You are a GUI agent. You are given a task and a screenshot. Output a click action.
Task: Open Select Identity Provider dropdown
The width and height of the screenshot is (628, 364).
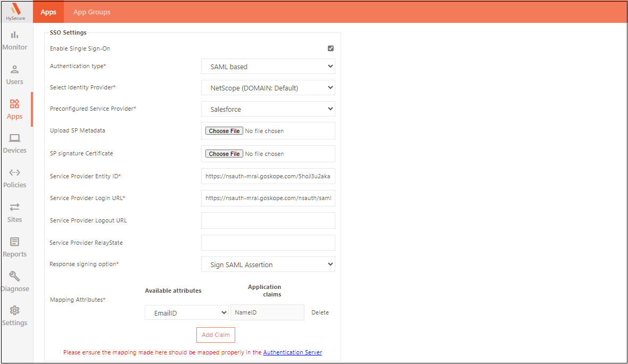(268, 88)
